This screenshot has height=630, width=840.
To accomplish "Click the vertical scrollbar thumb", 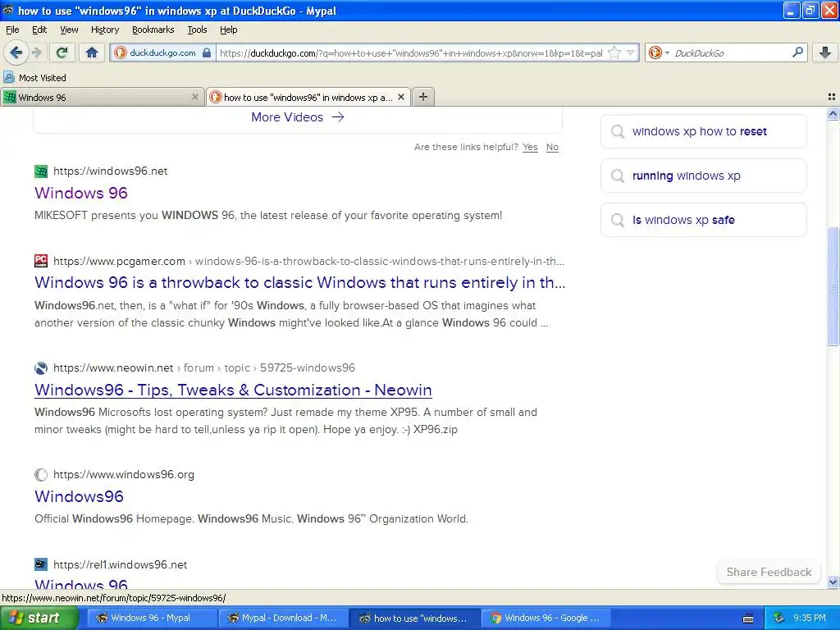I will [x=833, y=286].
